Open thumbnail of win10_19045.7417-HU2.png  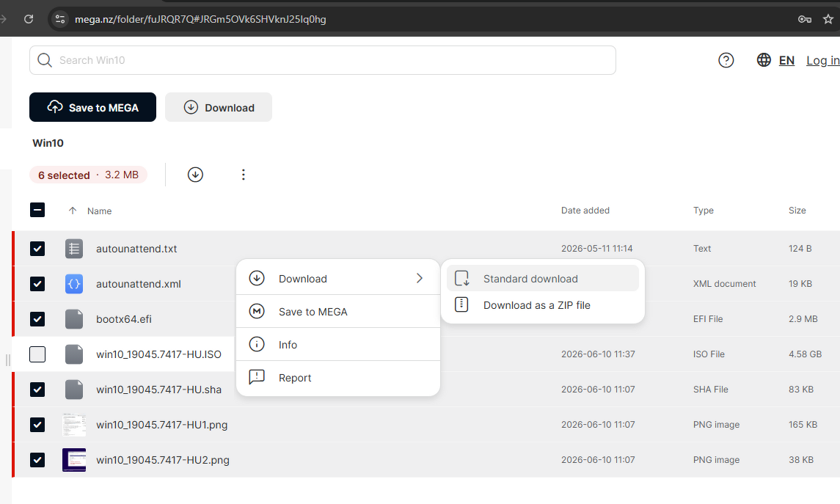point(74,460)
